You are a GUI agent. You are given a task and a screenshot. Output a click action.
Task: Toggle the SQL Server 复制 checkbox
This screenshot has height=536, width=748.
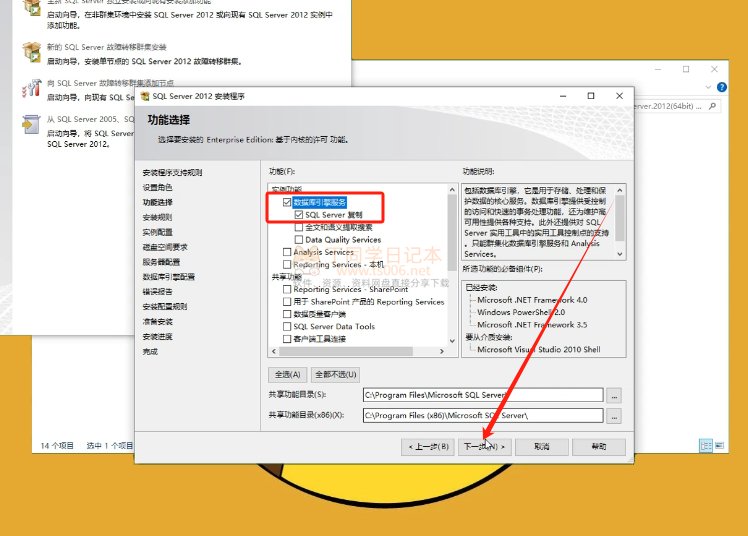[x=299, y=215]
